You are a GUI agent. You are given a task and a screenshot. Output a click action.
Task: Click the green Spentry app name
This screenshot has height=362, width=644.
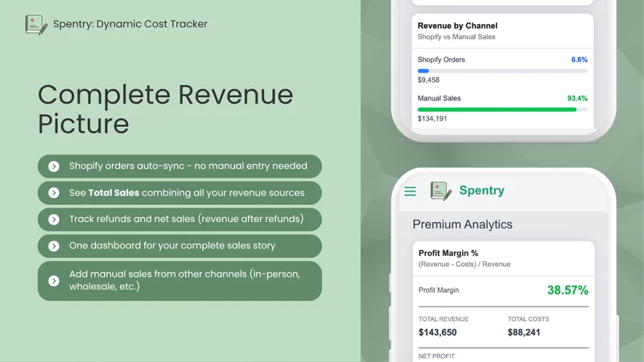point(481,191)
